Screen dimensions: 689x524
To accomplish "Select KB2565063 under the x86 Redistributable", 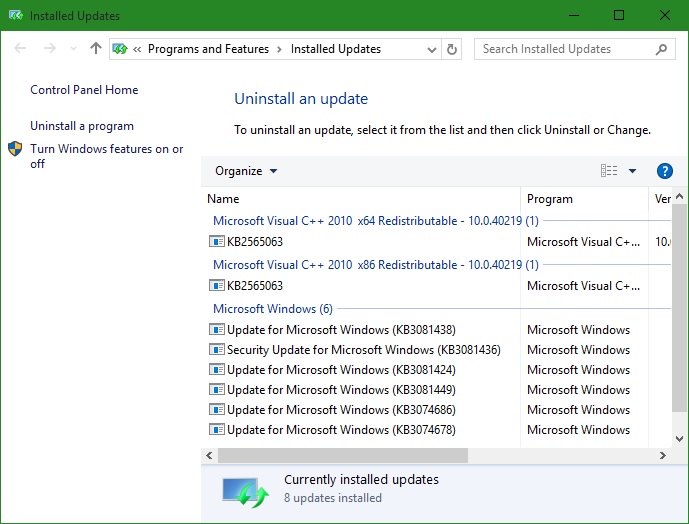I will pos(255,286).
